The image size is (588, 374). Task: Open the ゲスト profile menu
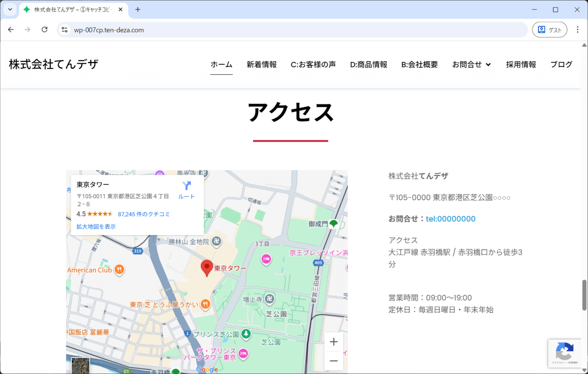click(x=549, y=29)
